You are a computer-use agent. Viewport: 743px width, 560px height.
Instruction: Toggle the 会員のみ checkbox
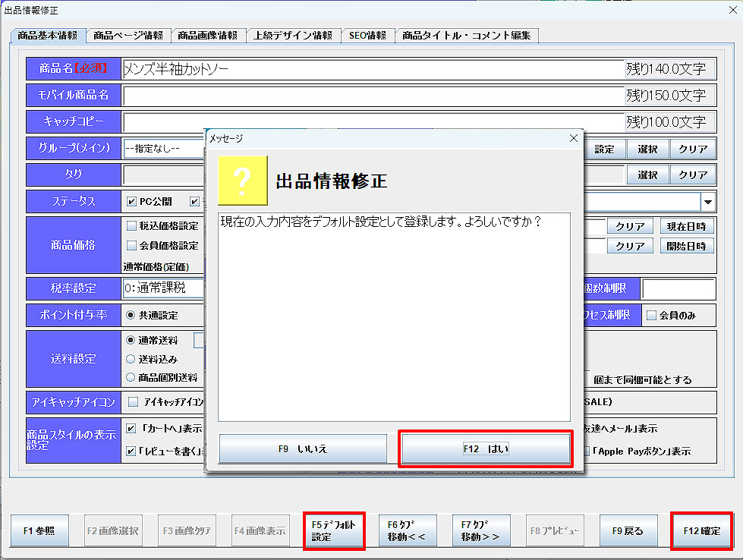click(651, 315)
